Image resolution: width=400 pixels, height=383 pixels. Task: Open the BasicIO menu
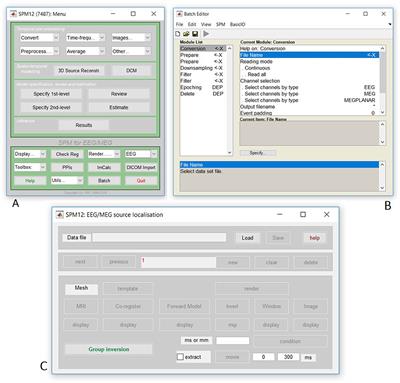point(237,24)
